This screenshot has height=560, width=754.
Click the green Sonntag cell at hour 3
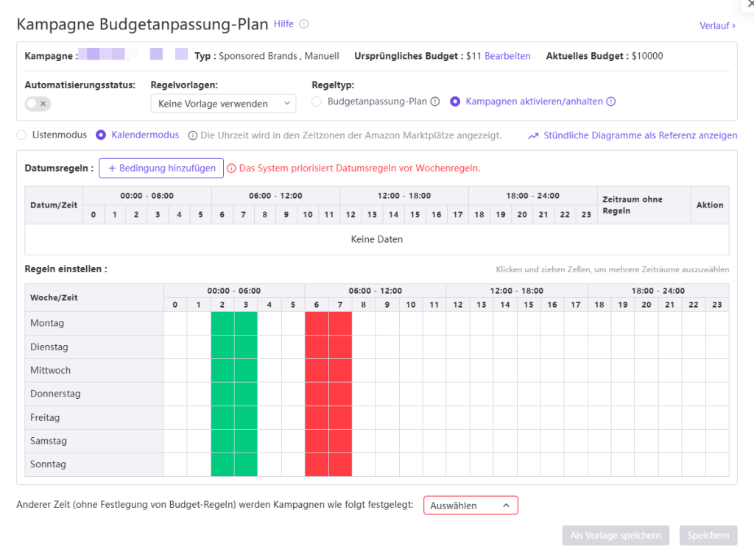coord(246,464)
